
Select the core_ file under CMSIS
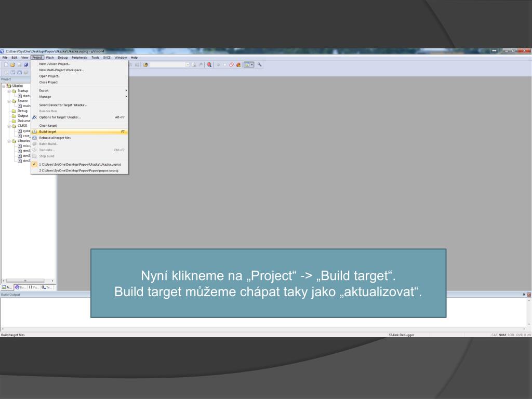point(24,136)
